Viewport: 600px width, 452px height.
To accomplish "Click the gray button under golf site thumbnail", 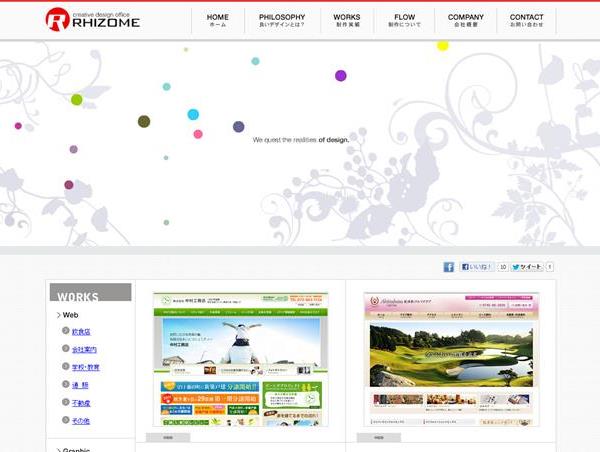I will click(379, 437).
